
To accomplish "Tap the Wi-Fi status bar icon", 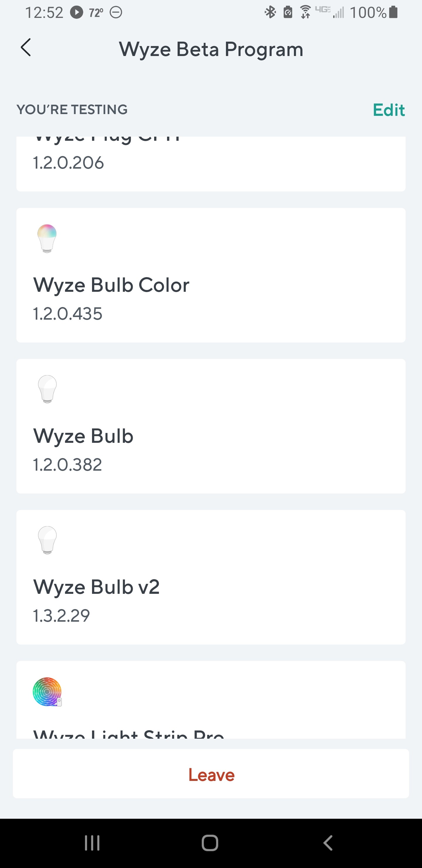I will click(305, 13).
